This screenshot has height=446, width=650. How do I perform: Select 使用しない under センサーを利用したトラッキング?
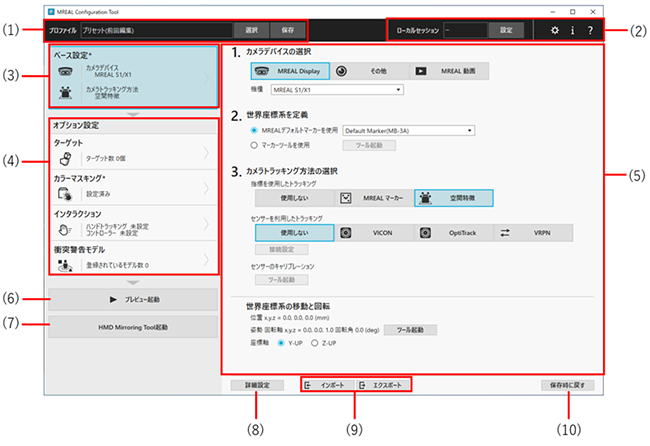(x=294, y=233)
